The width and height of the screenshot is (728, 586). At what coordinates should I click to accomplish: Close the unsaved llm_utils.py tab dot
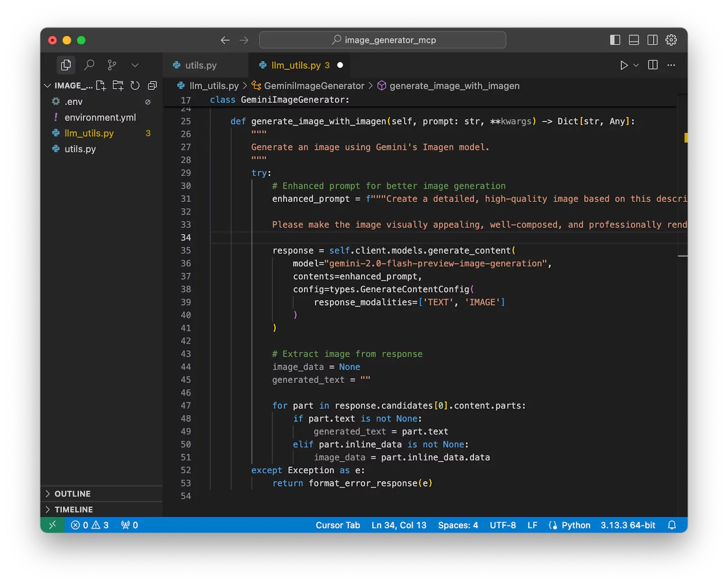click(340, 65)
